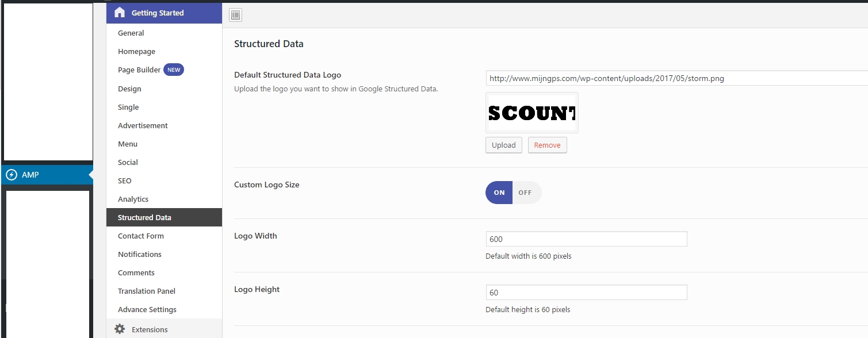Viewport: 868px width, 338px height.
Task: Turn OFF Custom Logo Size
Action: pos(526,193)
